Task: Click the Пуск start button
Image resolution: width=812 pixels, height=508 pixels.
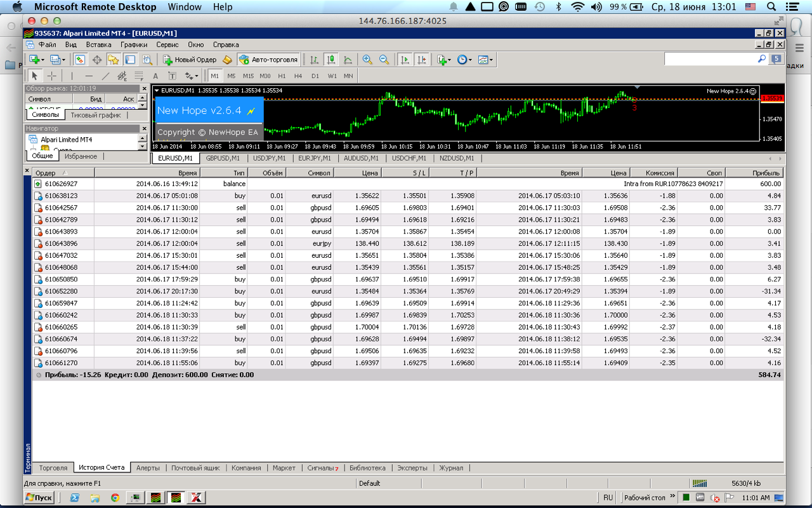Action: [x=39, y=498]
